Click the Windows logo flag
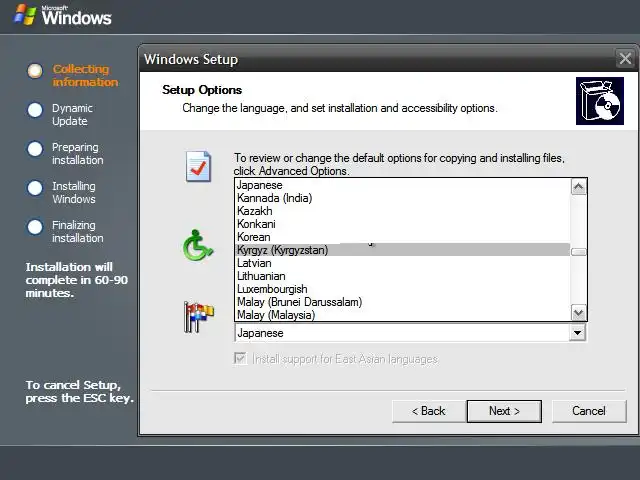 coord(24,15)
